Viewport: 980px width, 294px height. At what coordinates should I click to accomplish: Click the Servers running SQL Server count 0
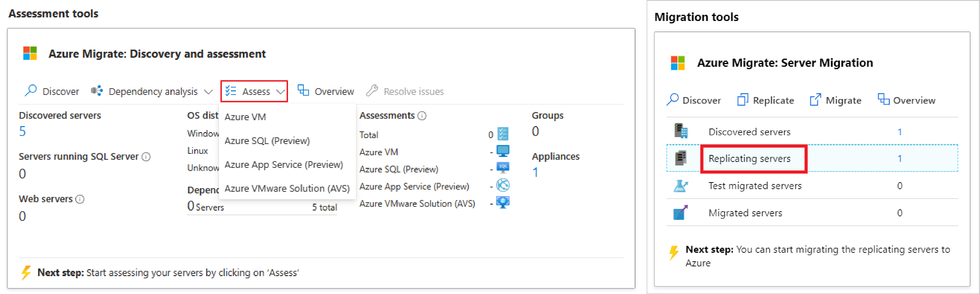coord(22,174)
